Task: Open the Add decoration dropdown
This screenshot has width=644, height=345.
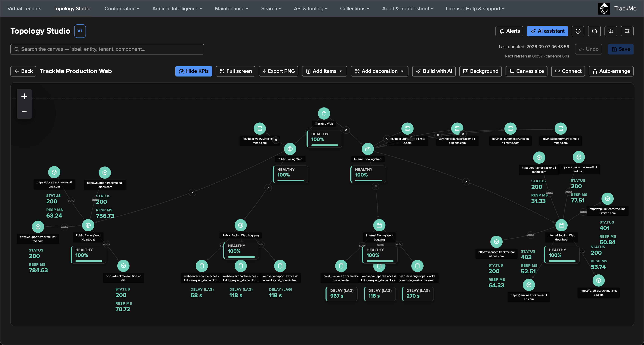Action: pyautogui.click(x=380, y=71)
